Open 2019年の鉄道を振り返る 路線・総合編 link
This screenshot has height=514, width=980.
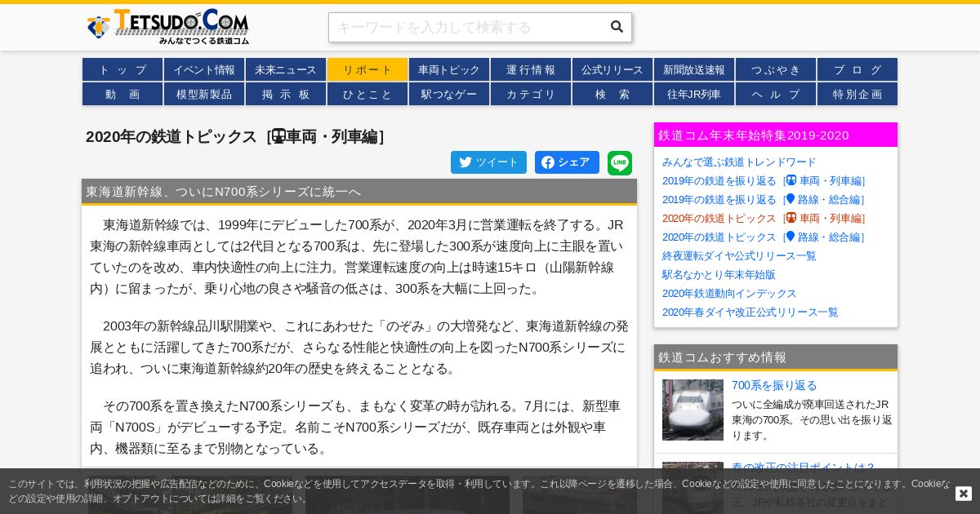tap(764, 199)
